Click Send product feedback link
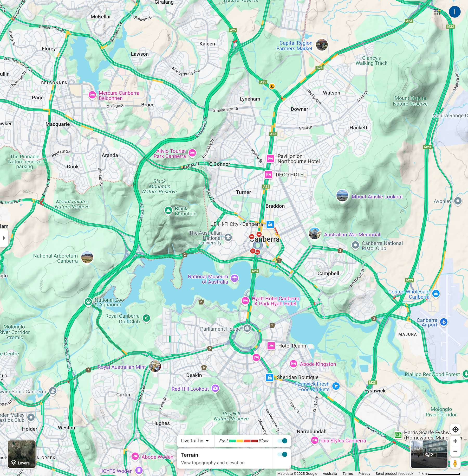 tap(394, 473)
